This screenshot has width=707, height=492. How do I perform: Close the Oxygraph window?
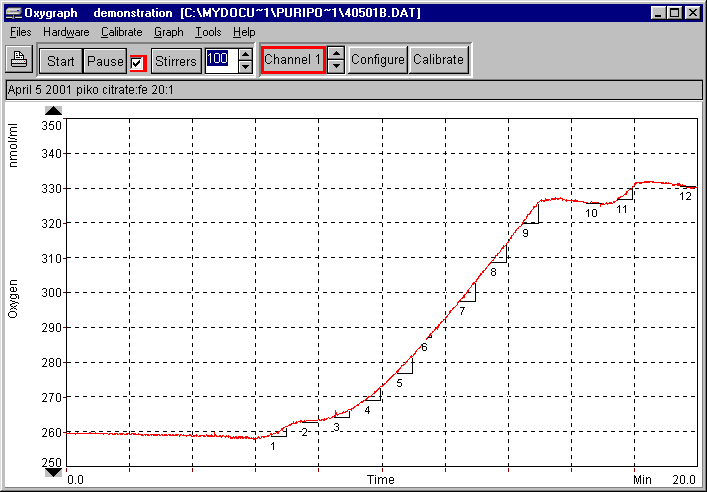pyautogui.click(x=692, y=13)
